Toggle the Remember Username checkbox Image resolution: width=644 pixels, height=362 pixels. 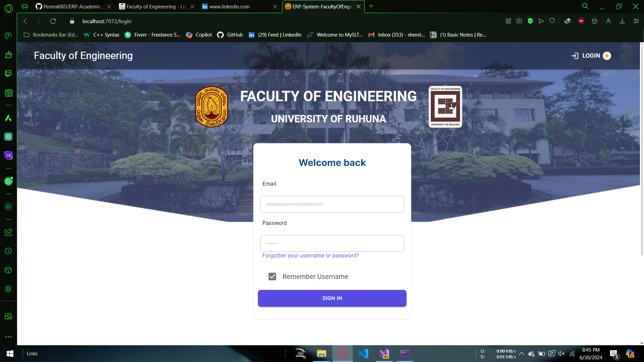pos(272,277)
